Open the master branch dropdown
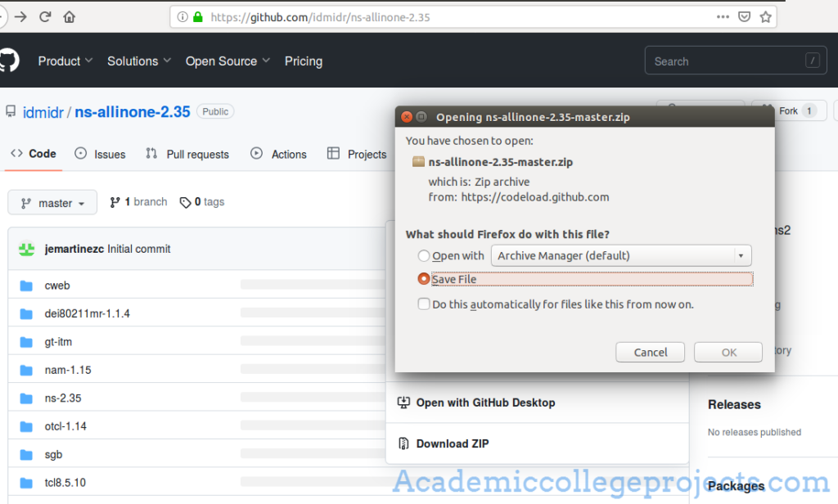This screenshot has width=838, height=504. pos(52,203)
